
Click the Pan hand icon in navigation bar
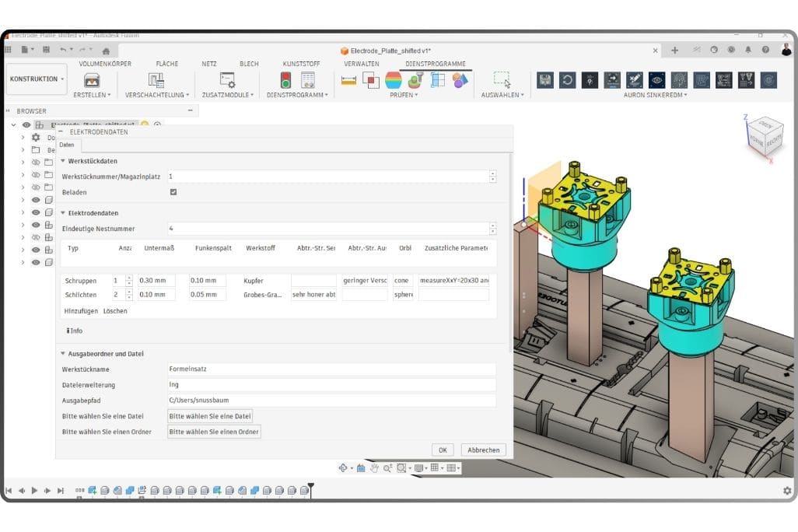[374, 468]
